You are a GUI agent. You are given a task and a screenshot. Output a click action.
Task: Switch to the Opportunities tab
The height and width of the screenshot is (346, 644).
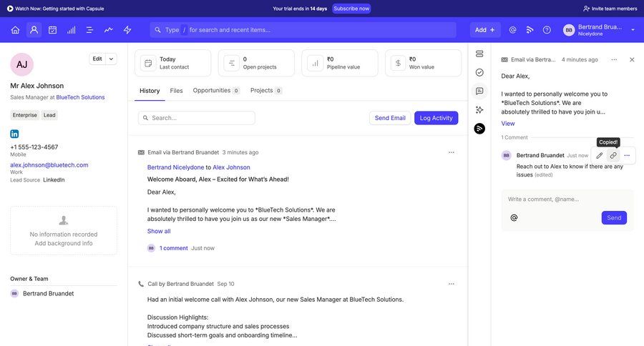[x=216, y=91]
